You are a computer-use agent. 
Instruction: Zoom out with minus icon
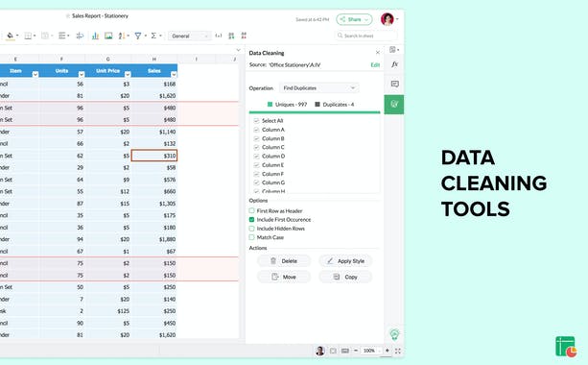356,351
